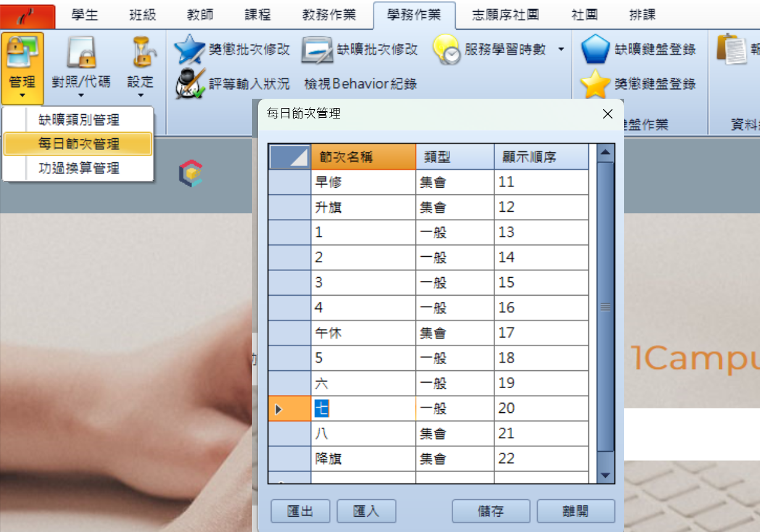
Task: Click the period name cell 5
Action: (x=363, y=358)
